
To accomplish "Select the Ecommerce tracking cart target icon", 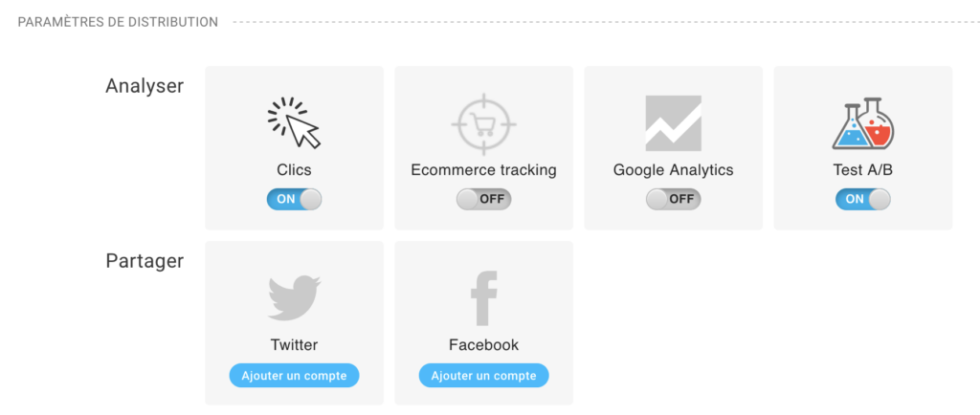I will [x=483, y=123].
